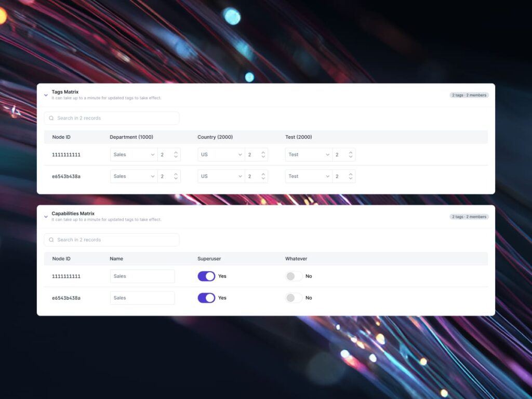This screenshot has width=532, height=399.
Task: Click the Tags Matrix title
Action: click(x=65, y=92)
